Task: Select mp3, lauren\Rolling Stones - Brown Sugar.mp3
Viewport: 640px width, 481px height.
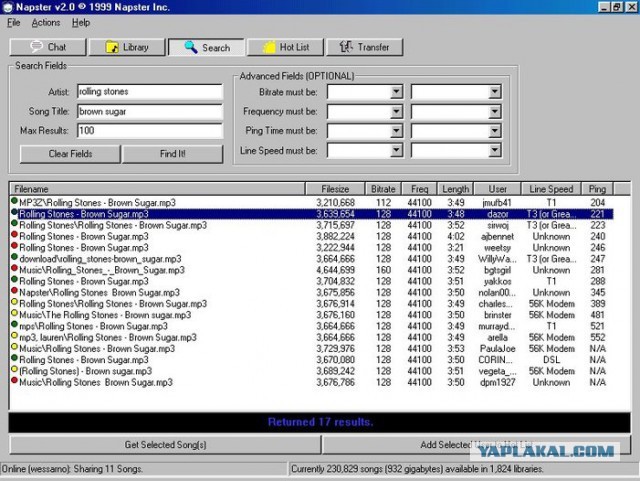Action: click(x=108, y=337)
